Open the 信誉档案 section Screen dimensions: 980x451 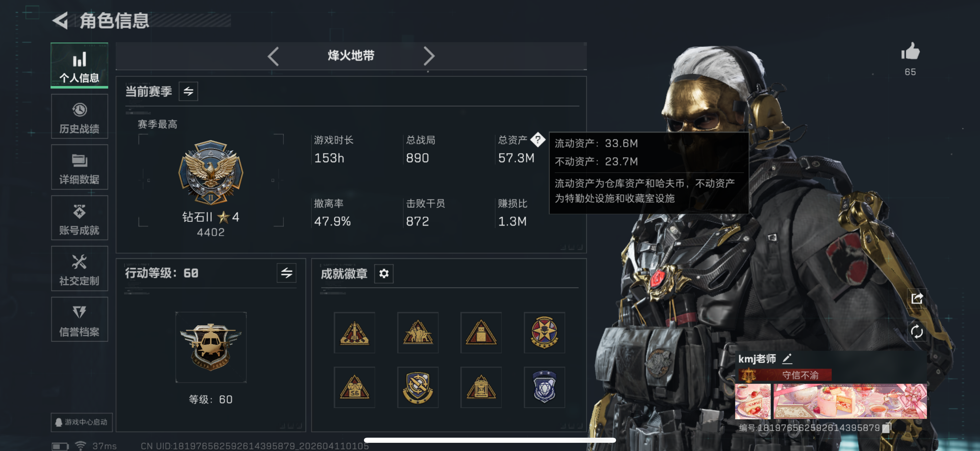pyautogui.click(x=80, y=319)
